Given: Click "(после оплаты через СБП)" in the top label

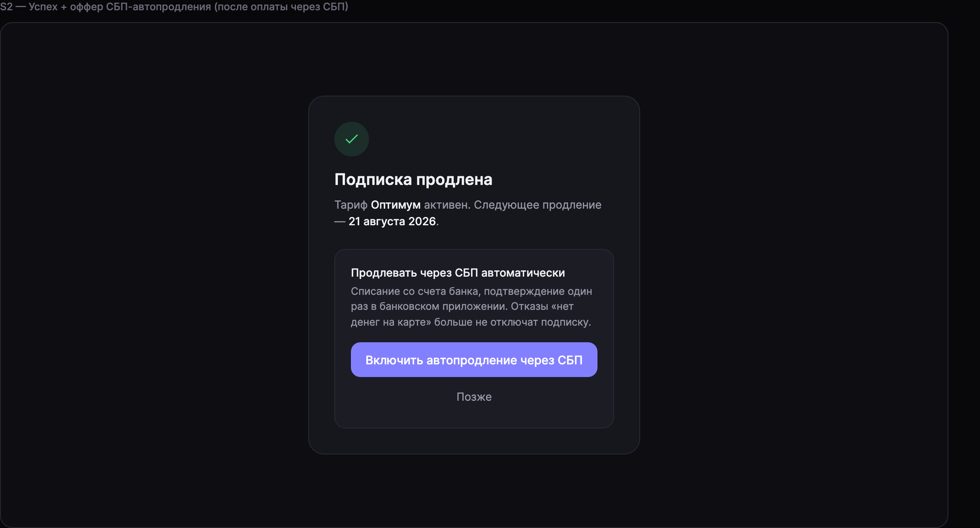Looking at the screenshot, I should [281, 7].
